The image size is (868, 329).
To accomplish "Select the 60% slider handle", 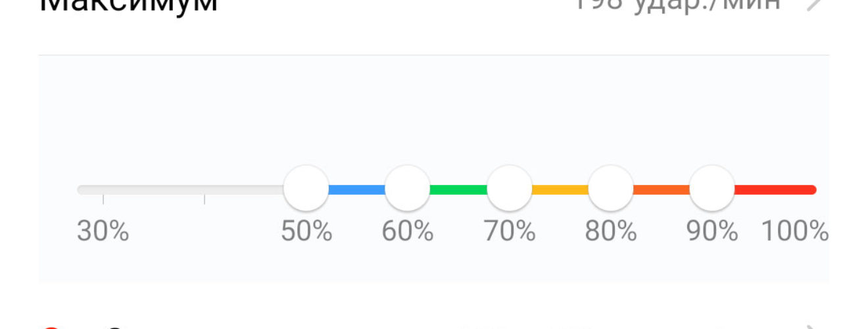I will coord(407,188).
